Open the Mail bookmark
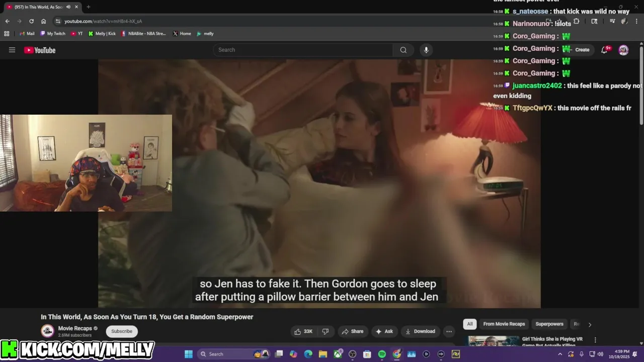644x362 pixels. pyautogui.click(x=27, y=34)
